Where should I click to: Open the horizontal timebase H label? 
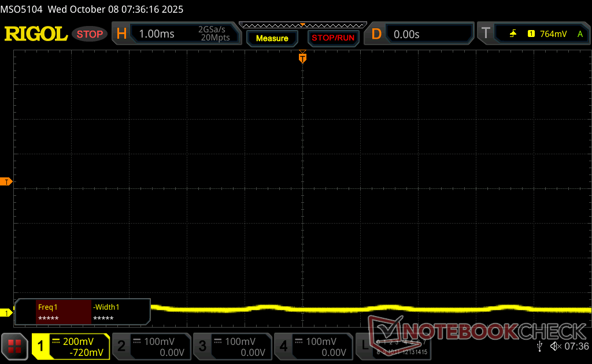pyautogui.click(x=121, y=34)
